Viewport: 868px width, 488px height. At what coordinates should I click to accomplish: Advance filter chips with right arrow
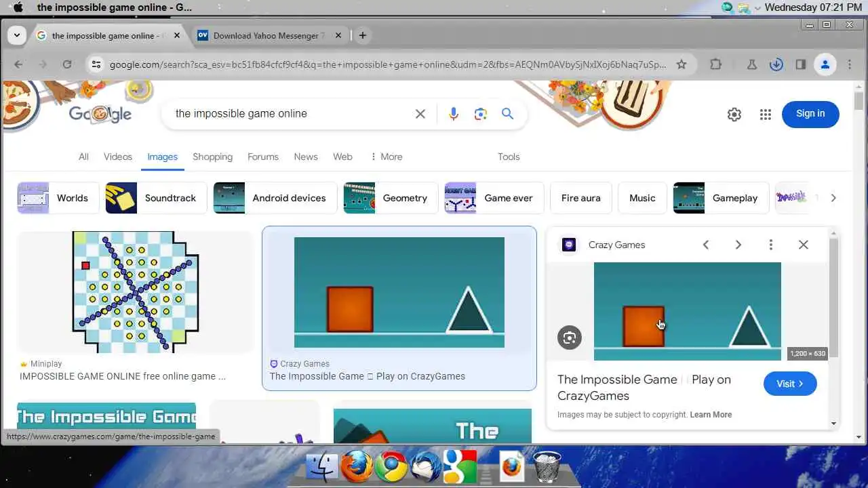[833, 198]
